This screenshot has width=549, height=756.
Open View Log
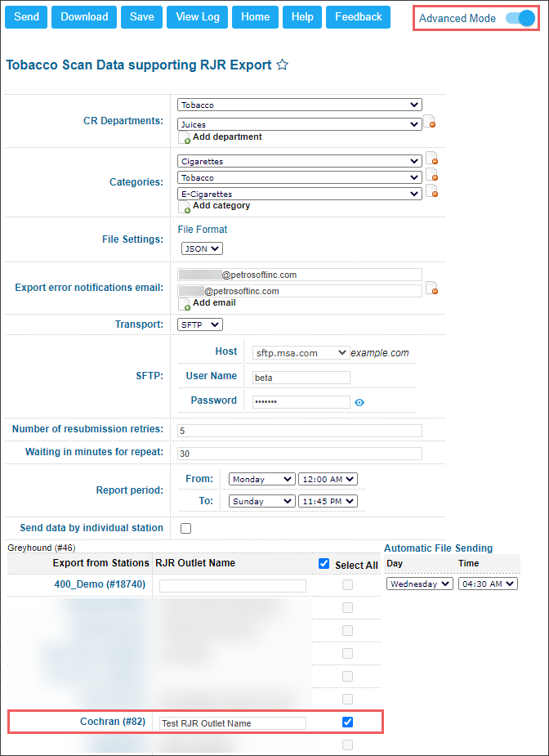pos(198,17)
